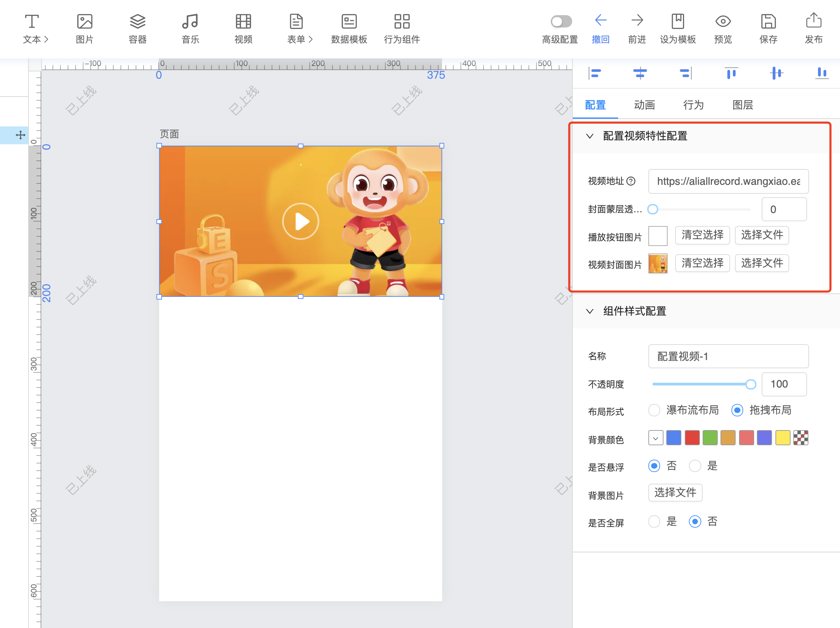This screenshot has width=840, height=628.
Task: Click the 预览 preview eye icon
Action: pos(723,21)
